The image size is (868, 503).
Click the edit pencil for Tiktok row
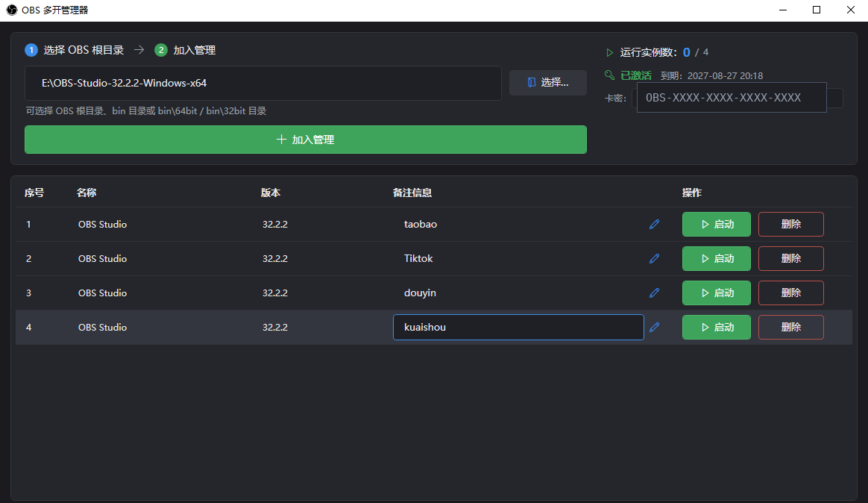(x=654, y=259)
